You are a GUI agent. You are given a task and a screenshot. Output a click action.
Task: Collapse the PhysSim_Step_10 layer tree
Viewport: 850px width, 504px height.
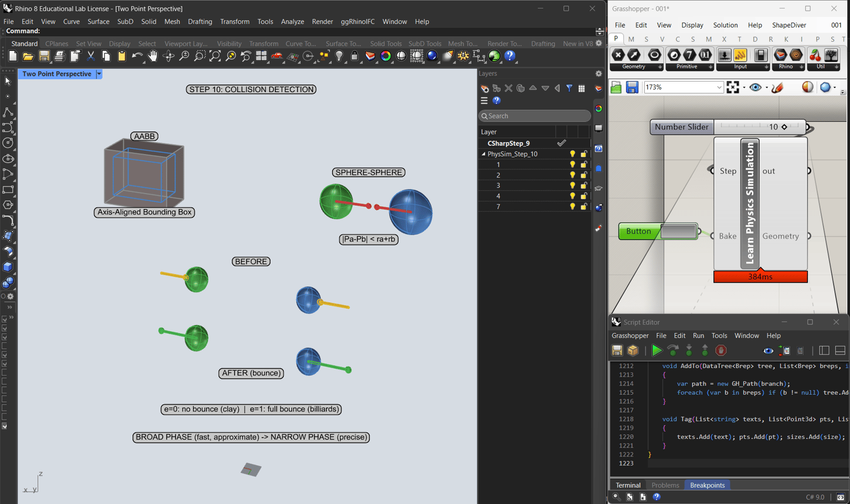pos(483,154)
